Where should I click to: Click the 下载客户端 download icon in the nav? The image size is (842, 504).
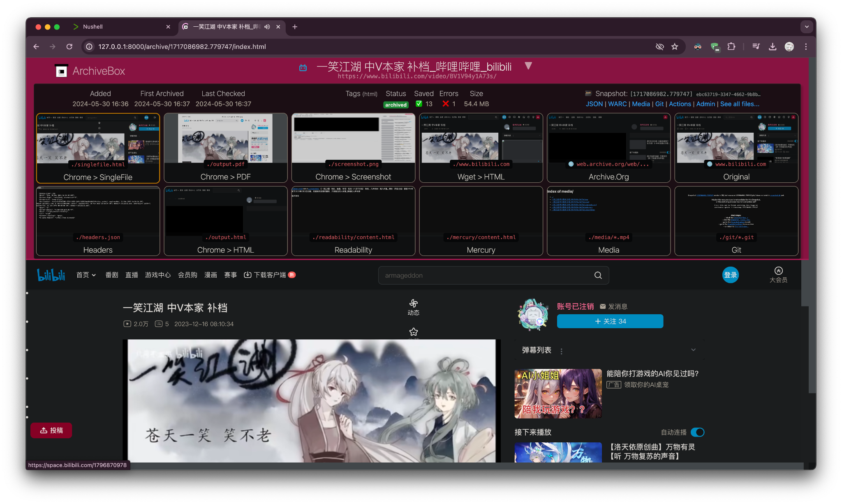(x=248, y=275)
